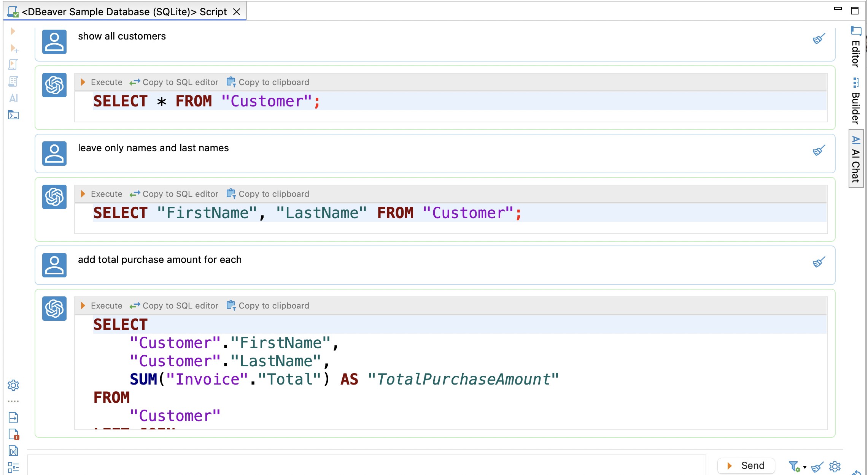Open the SQL console icon
This screenshot has width=868, height=475.
click(x=13, y=115)
